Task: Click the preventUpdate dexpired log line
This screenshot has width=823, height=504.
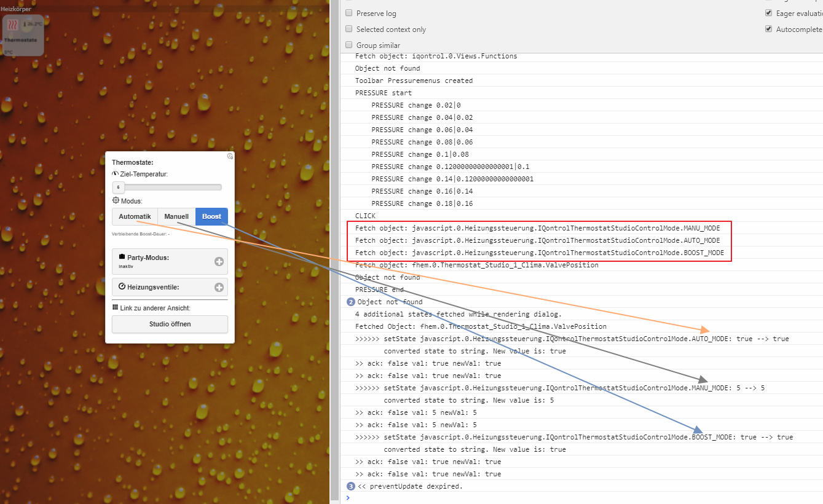Action: [410, 486]
